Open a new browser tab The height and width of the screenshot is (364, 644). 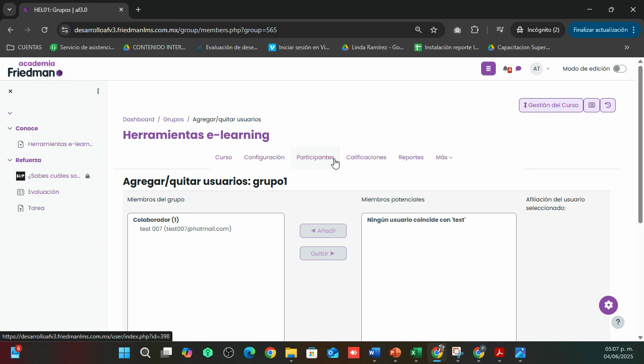(x=138, y=9)
